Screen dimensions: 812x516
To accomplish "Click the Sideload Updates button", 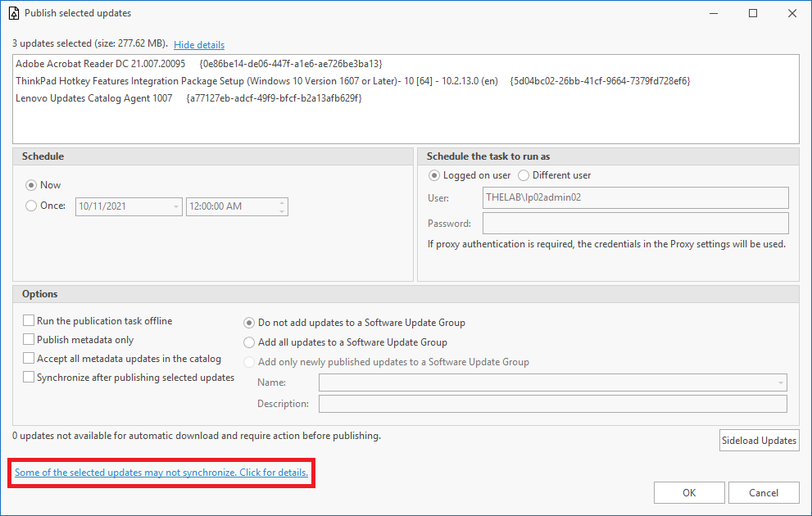I will [759, 441].
